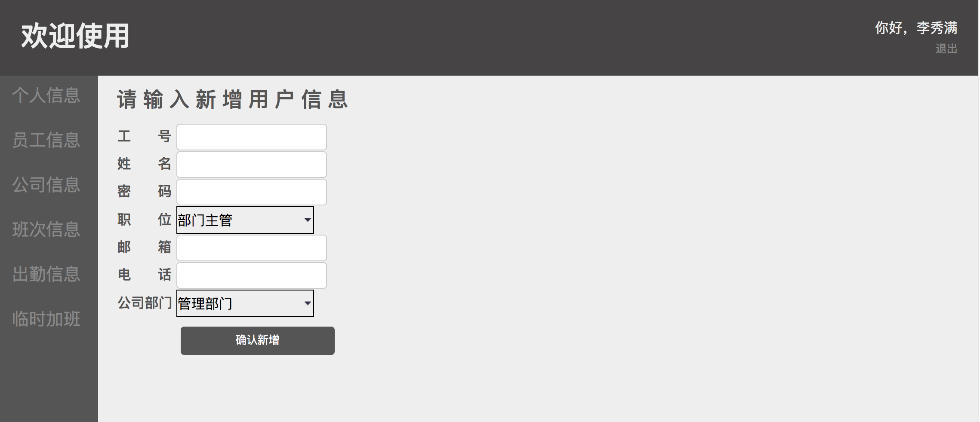The width and height of the screenshot is (980, 422).
Task: Click the 邮箱 input field
Action: point(252,248)
